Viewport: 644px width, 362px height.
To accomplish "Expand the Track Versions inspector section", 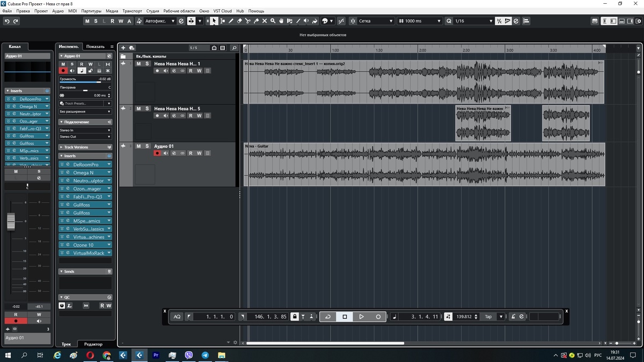I will coord(85,147).
